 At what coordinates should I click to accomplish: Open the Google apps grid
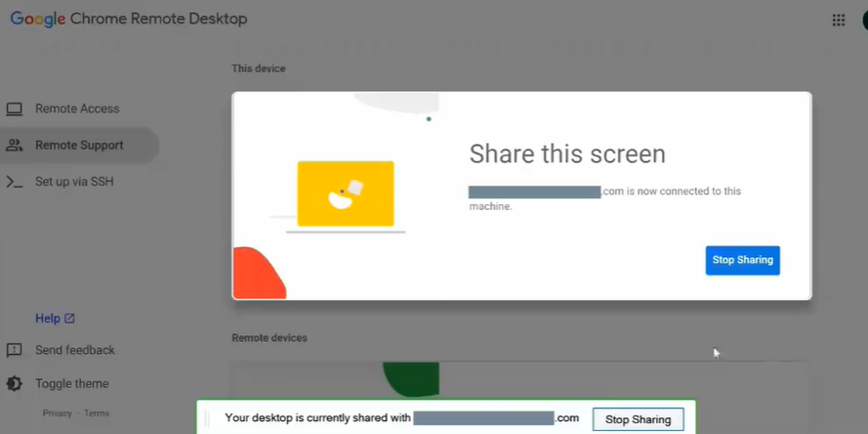pyautogui.click(x=839, y=21)
